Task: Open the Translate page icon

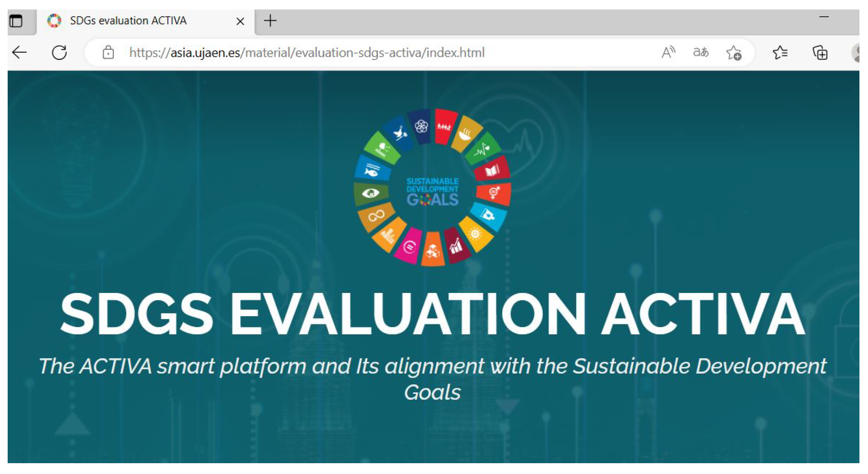Action: point(700,53)
